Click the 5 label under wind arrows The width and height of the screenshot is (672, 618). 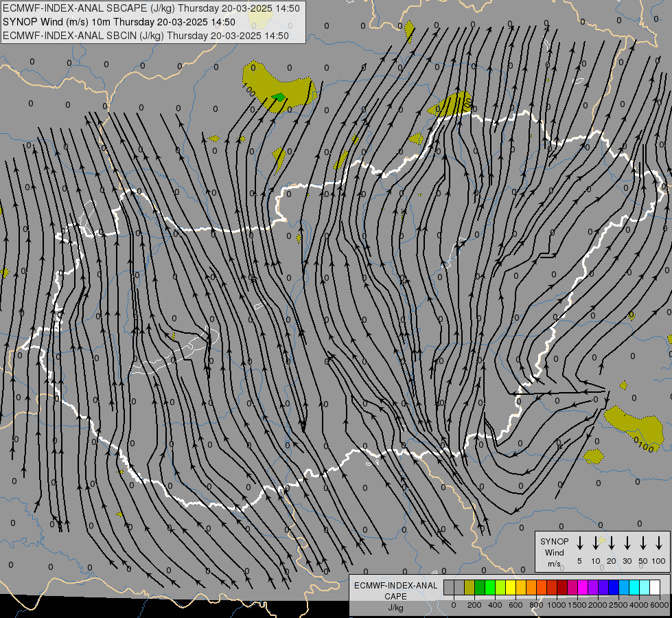click(x=579, y=561)
